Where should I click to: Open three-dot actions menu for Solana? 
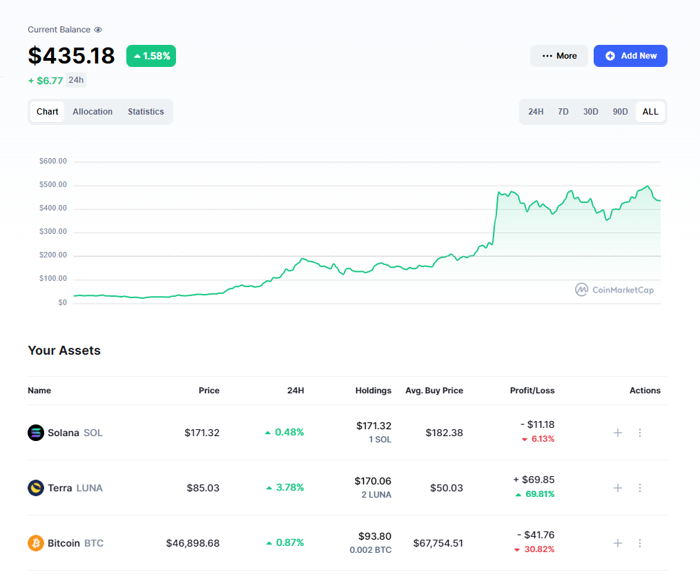point(640,433)
